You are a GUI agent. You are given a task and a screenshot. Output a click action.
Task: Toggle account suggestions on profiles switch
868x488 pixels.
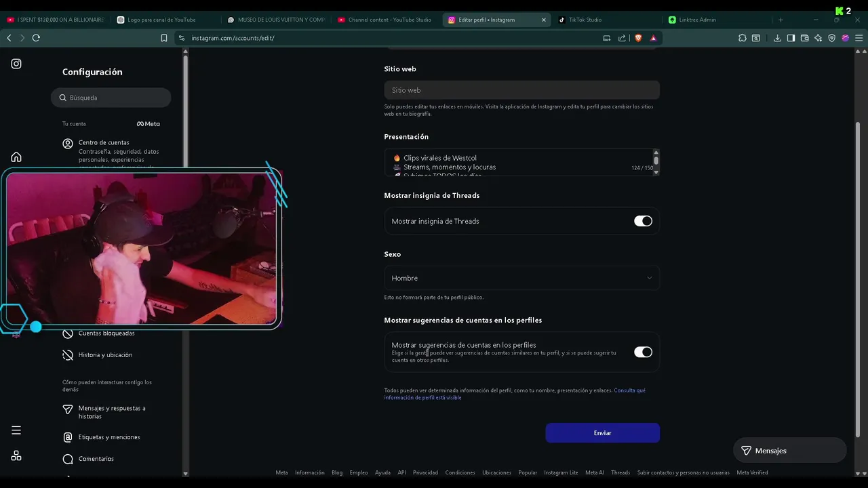click(643, 352)
